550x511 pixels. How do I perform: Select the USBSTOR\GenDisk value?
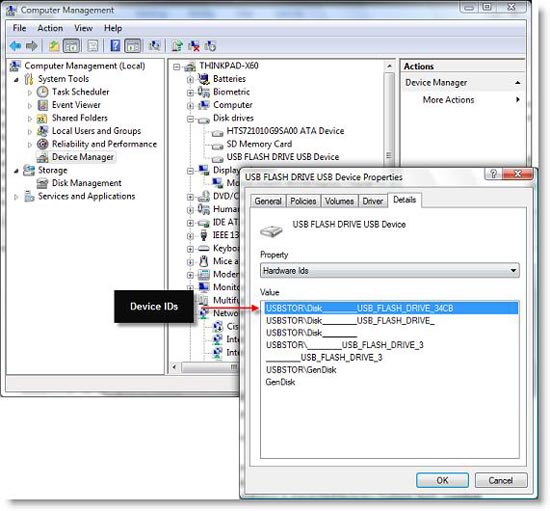point(301,370)
